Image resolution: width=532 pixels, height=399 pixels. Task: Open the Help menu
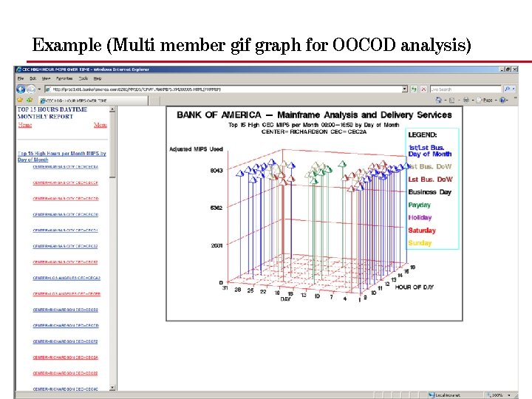pos(98,78)
